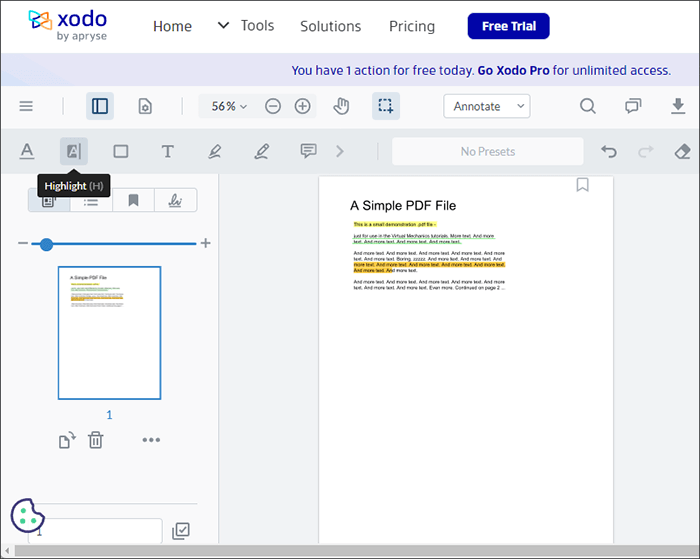Click the page number input field
The image size is (700, 559).
(x=95, y=531)
